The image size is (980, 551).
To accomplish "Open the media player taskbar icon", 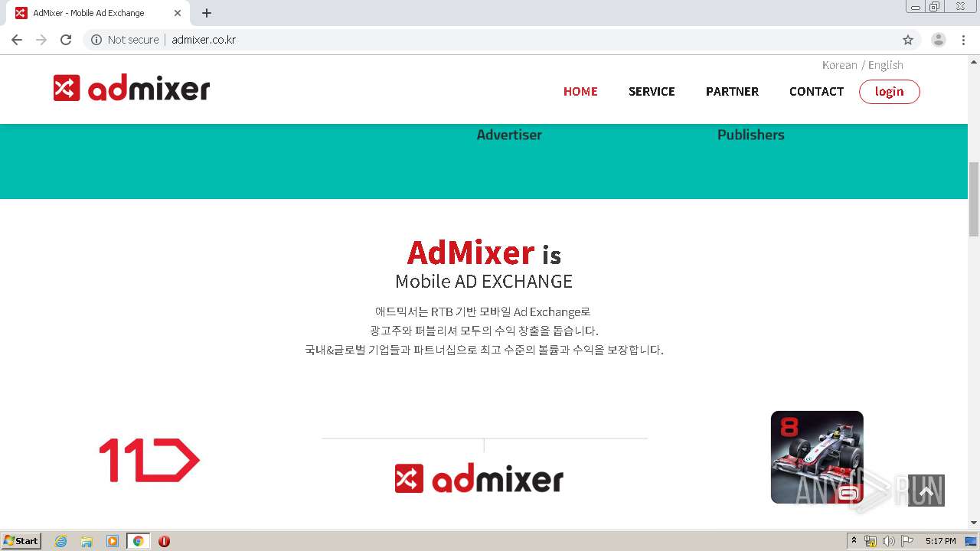I will click(x=113, y=541).
